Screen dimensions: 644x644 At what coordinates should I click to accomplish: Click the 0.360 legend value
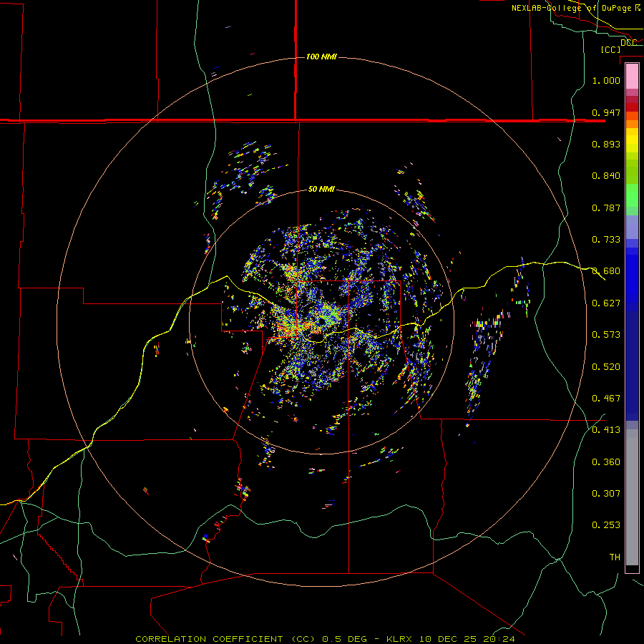[606, 462]
